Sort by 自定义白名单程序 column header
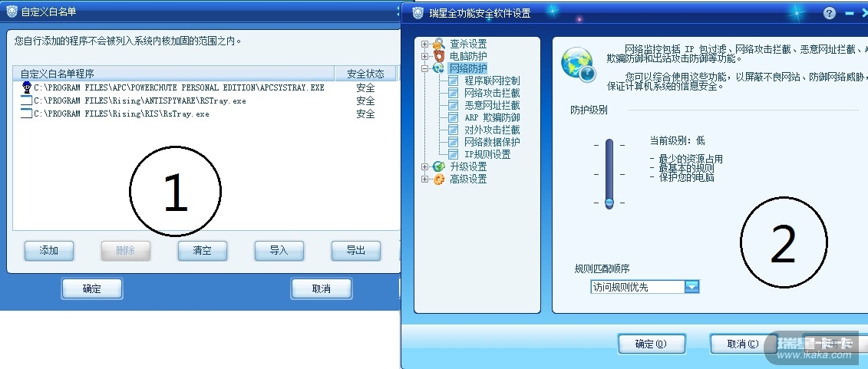 [x=173, y=74]
